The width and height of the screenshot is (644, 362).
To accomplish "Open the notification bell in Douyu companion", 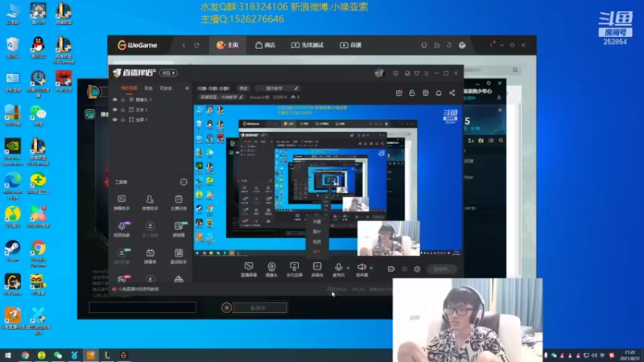I will [439, 93].
